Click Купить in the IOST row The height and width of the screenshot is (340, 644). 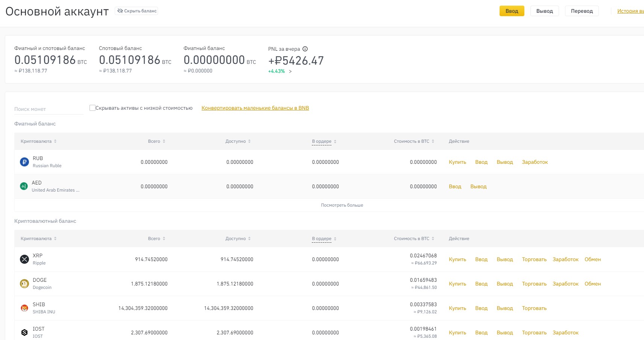tap(457, 332)
